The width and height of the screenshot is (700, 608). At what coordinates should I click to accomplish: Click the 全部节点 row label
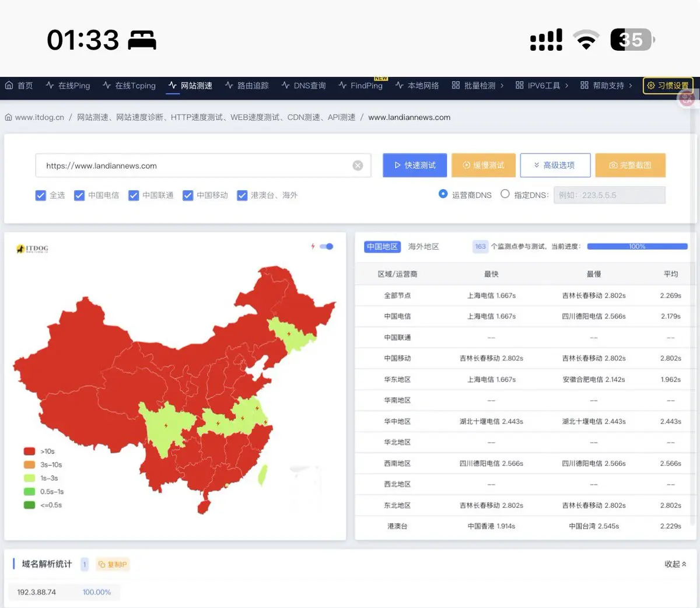[x=397, y=296]
